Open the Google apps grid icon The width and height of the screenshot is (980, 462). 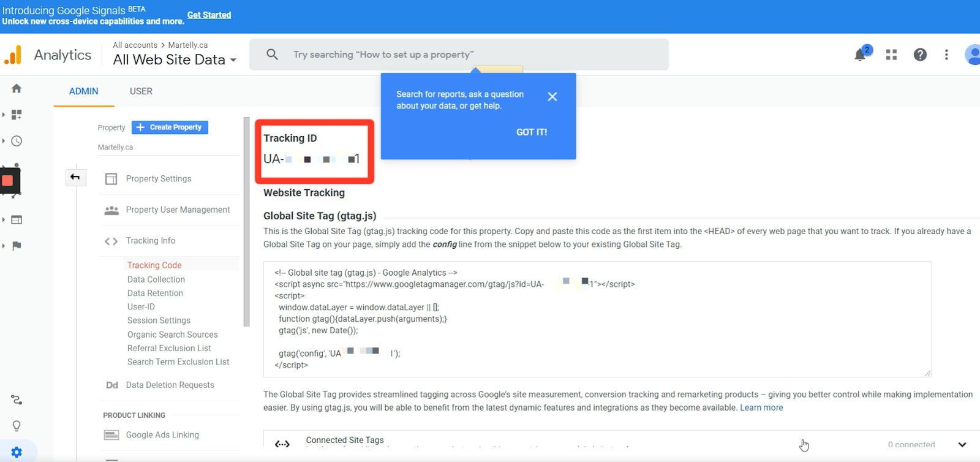891,55
